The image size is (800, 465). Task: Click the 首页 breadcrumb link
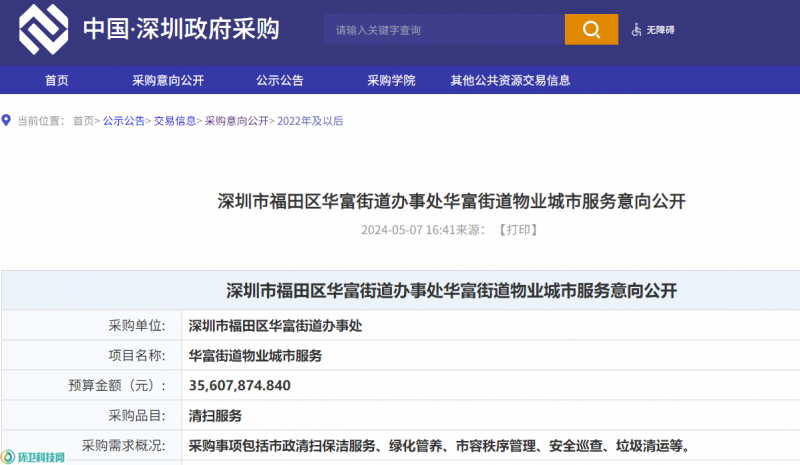click(83, 121)
